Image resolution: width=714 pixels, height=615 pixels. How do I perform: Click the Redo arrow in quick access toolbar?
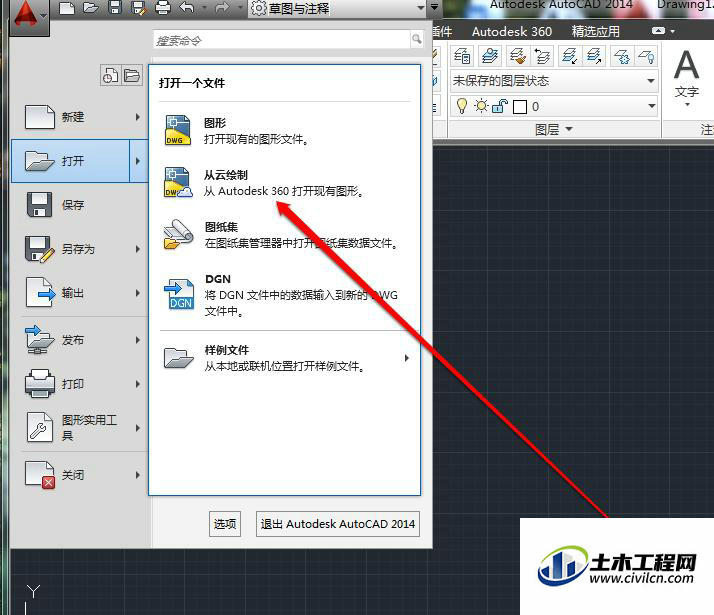click(222, 8)
